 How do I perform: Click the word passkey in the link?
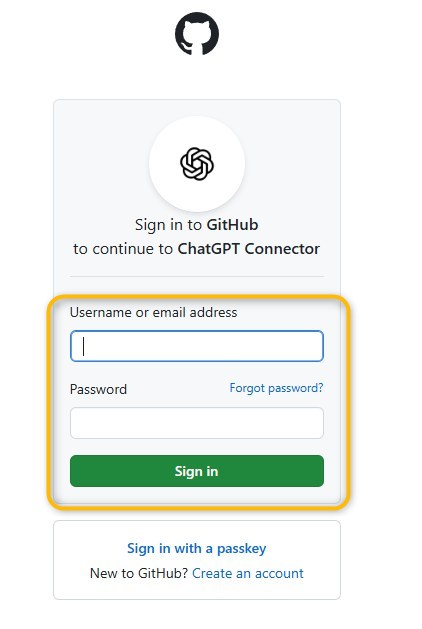[241, 549]
